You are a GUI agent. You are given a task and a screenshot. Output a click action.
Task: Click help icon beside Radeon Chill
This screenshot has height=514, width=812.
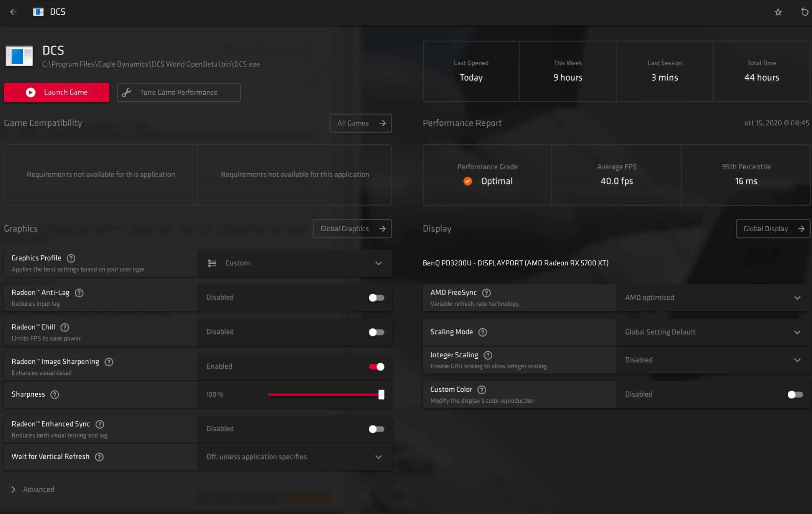pos(65,328)
